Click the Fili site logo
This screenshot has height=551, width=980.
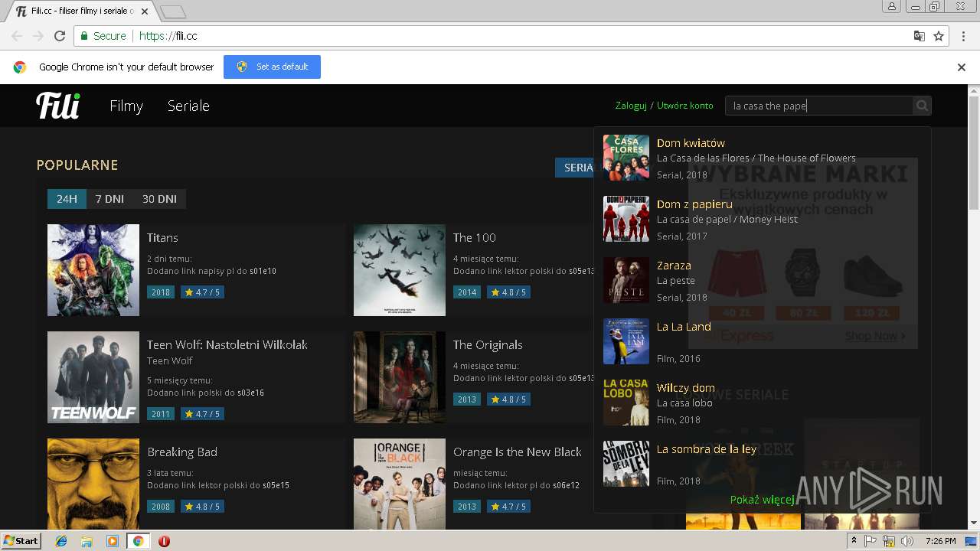[58, 106]
